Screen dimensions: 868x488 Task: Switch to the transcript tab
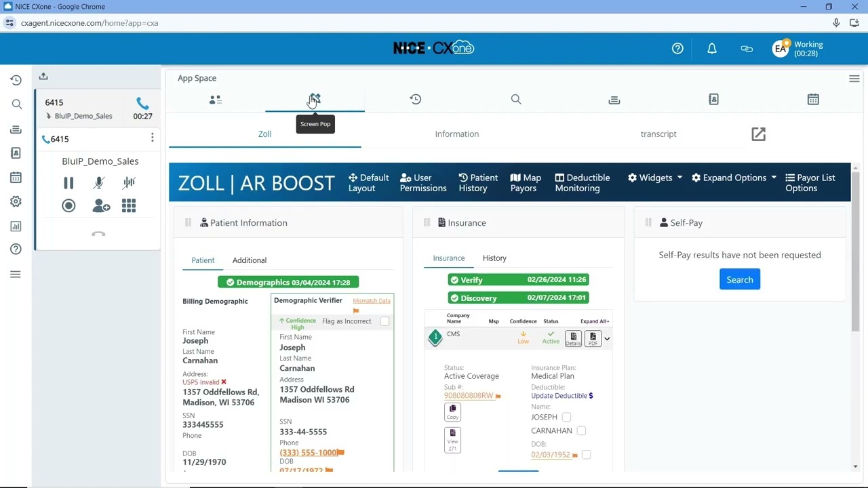(x=658, y=134)
